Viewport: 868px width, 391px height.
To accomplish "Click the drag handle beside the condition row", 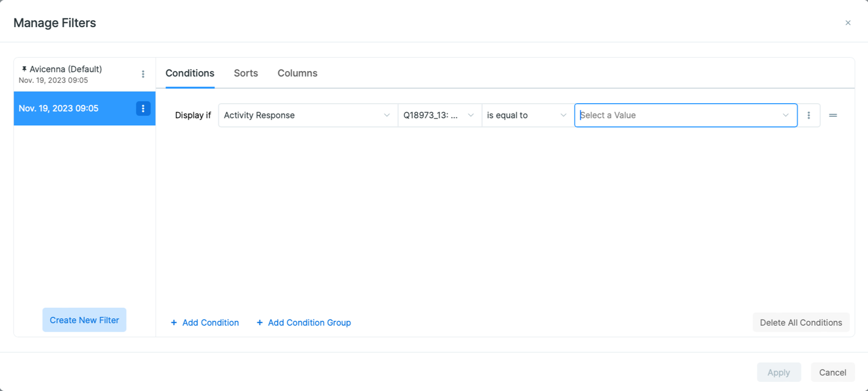I will click(x=833, y=115).
